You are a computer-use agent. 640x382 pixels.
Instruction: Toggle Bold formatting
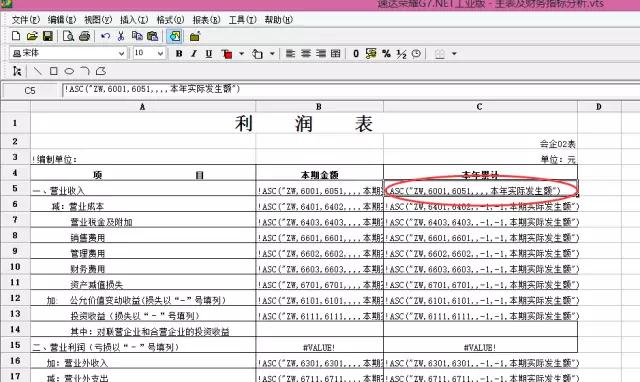pyautogui.click(x=179, y=53)
